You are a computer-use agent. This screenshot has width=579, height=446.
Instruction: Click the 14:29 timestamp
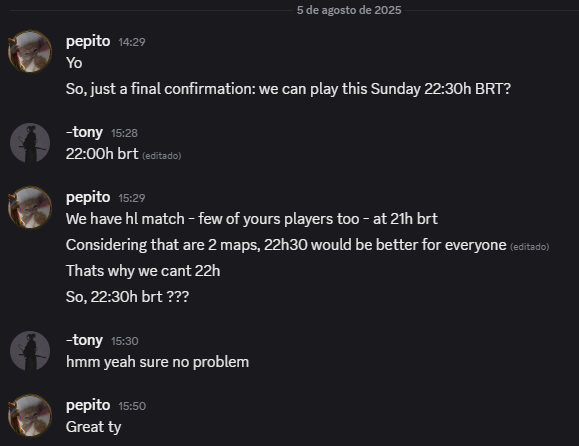(132, 42)
